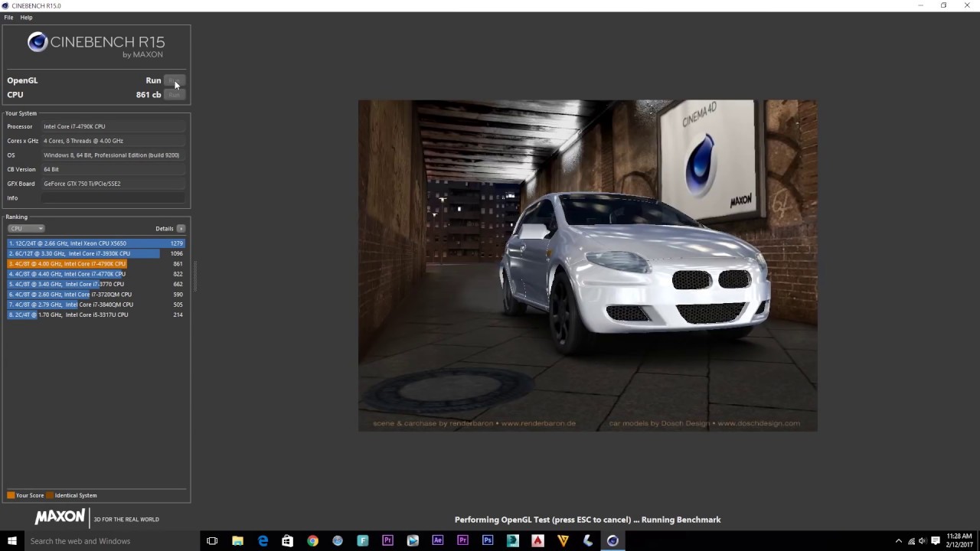Image resolution: width=980 pixels, height=551 pixels.
Task: Select the Core i7-4770K ranking row
Action: coord(96,274)
